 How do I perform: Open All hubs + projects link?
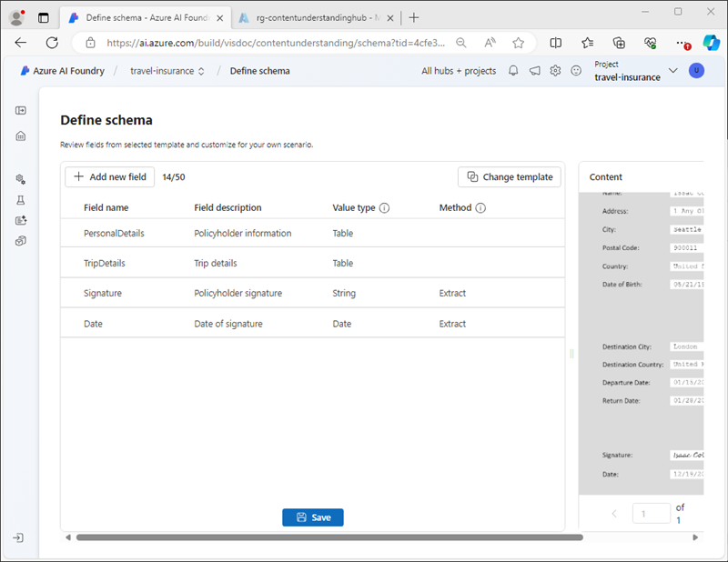click(459, 71)
